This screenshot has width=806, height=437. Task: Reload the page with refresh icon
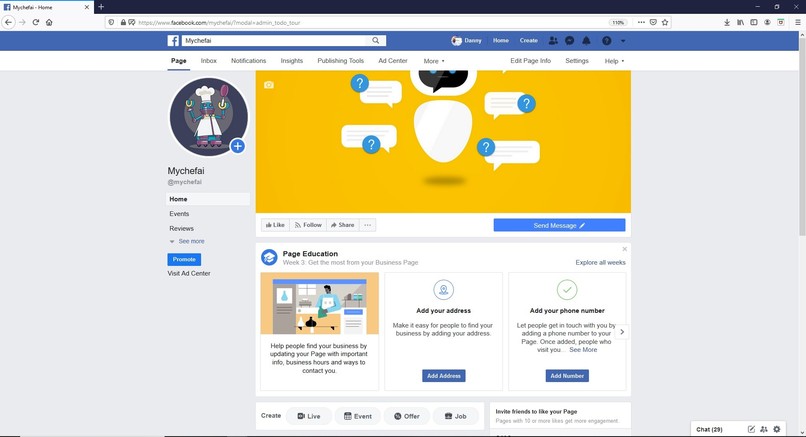point(35,22)
